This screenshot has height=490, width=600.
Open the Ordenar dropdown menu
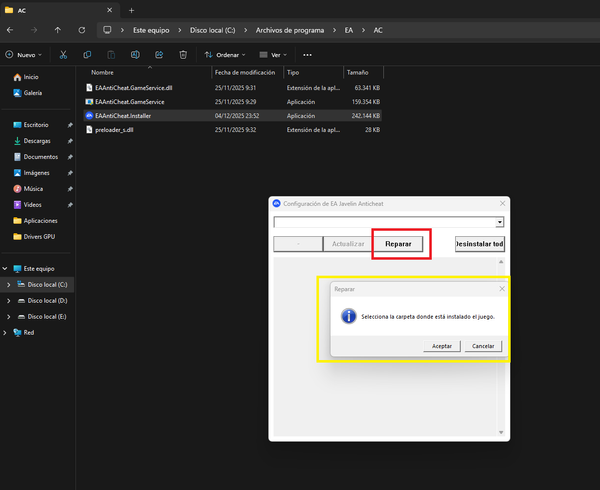coord(226,55)
